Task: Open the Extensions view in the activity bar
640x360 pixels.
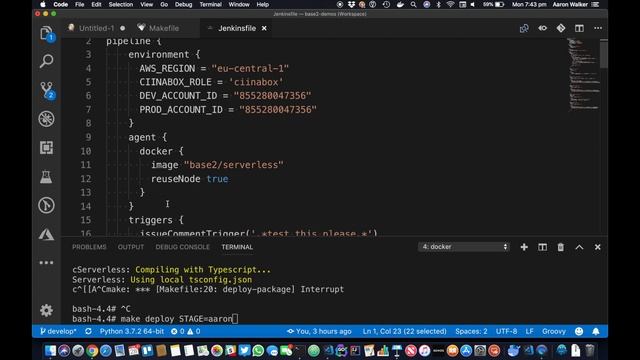Action: click(x=47, y=147)
